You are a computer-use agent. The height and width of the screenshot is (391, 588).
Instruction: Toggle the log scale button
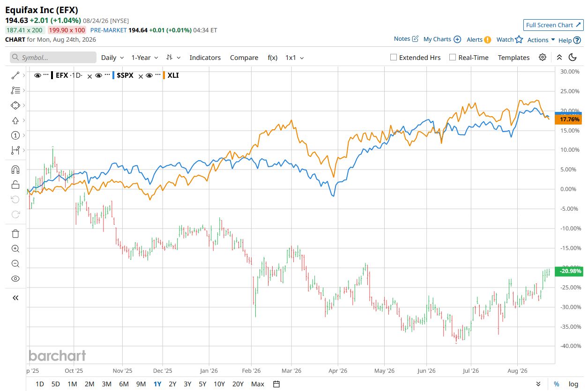[x=573, y=384]
